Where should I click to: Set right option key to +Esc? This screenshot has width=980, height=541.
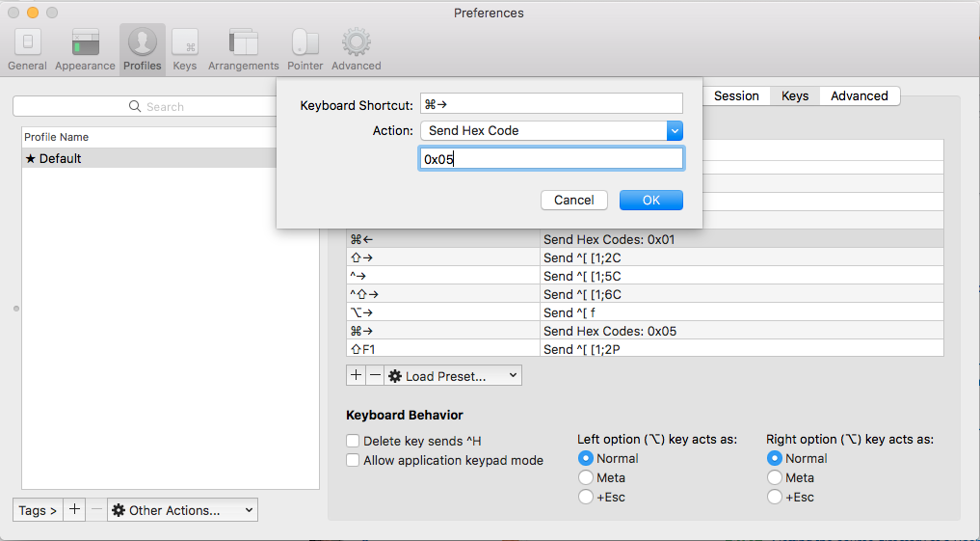775,498
